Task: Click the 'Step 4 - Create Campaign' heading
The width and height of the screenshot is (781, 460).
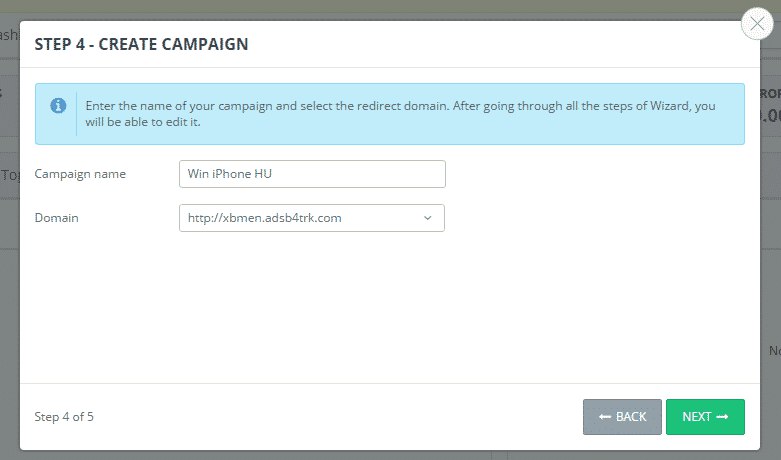Action: pos(141,44)
